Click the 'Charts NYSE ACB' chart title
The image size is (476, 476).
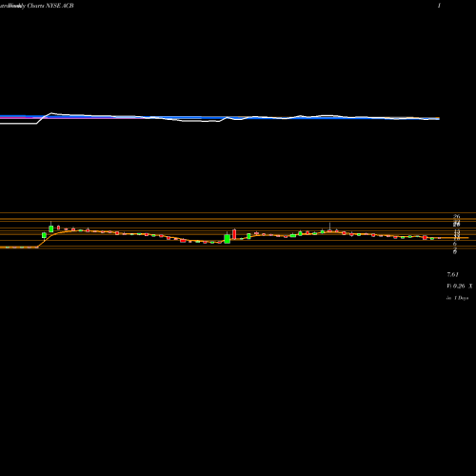[50, 6]
